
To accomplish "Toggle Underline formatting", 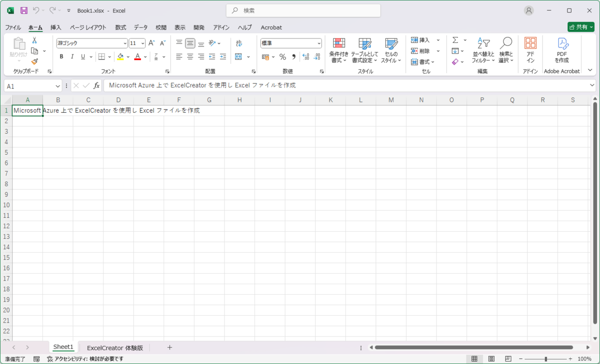I will (x=83, y=56).
